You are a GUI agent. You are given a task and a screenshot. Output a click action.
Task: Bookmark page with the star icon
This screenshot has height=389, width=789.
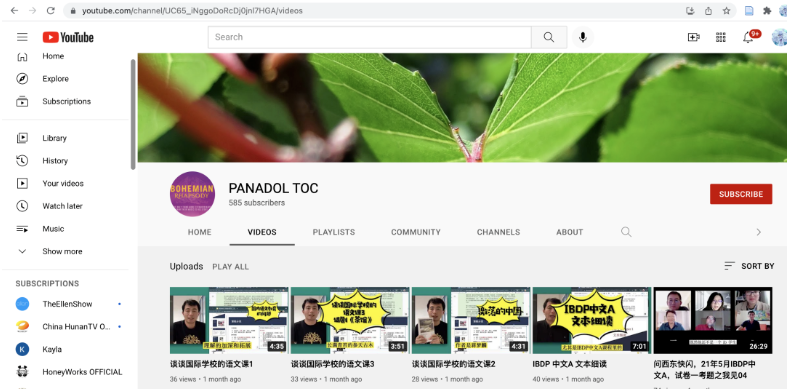[x=727, y=11]
